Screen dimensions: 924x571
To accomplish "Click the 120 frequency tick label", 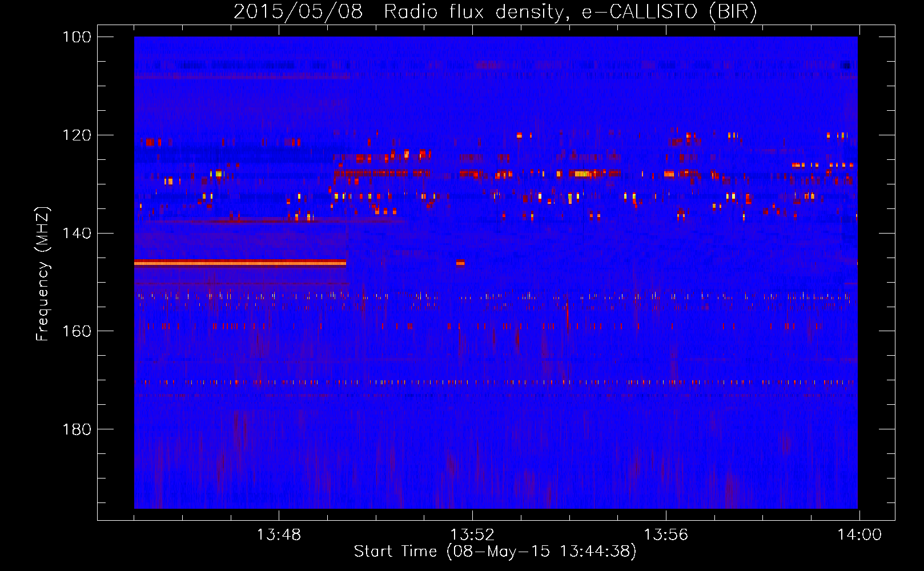I will (x=77, y=135).
